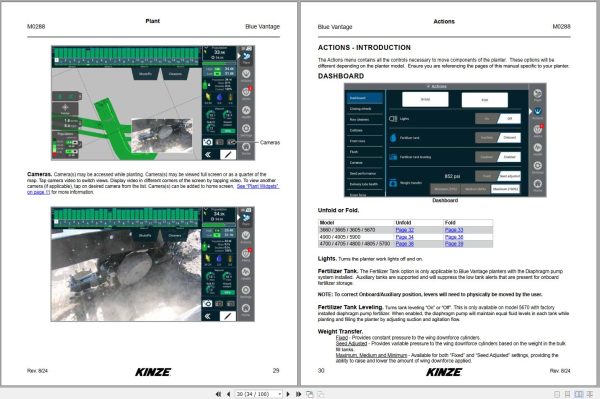Open the Unfold page link for model 3660 row
The width and height of the screenshot is (600, 399).
(404, 230)
